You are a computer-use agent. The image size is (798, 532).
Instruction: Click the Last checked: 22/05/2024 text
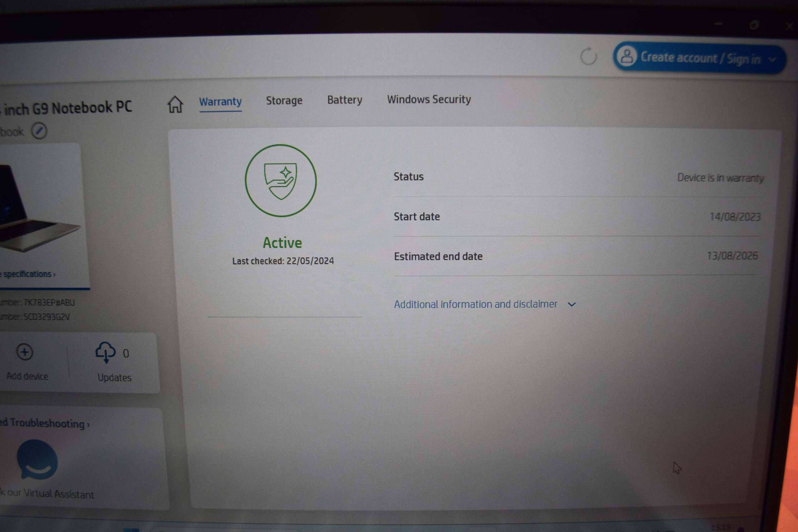[x=283, y=261]
